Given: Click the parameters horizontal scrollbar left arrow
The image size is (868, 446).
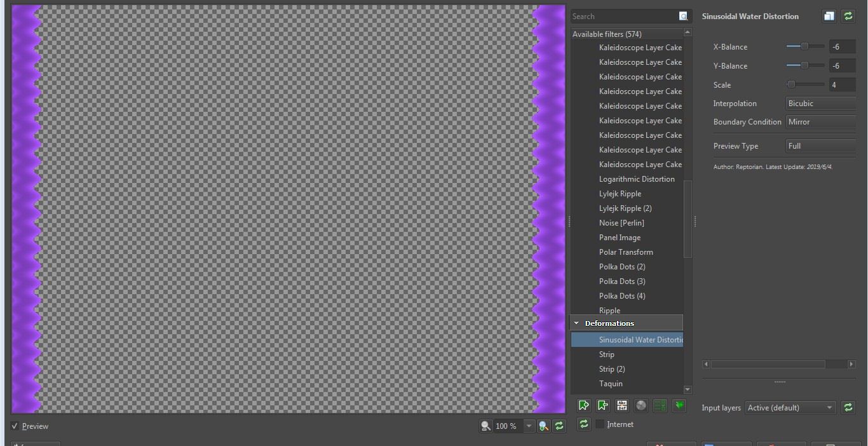Looking at the screenshot, I should (x=706, y=365).
